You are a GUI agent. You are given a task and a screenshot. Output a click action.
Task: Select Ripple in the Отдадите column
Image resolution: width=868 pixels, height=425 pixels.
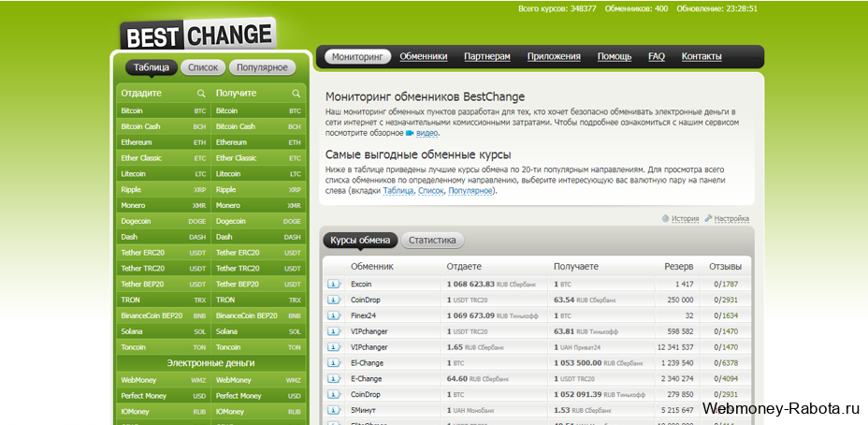coord(164,189)
